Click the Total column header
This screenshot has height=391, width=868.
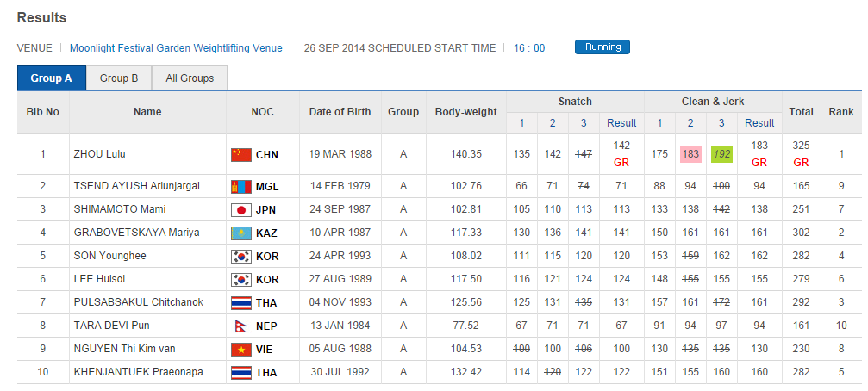pos(801,112)
